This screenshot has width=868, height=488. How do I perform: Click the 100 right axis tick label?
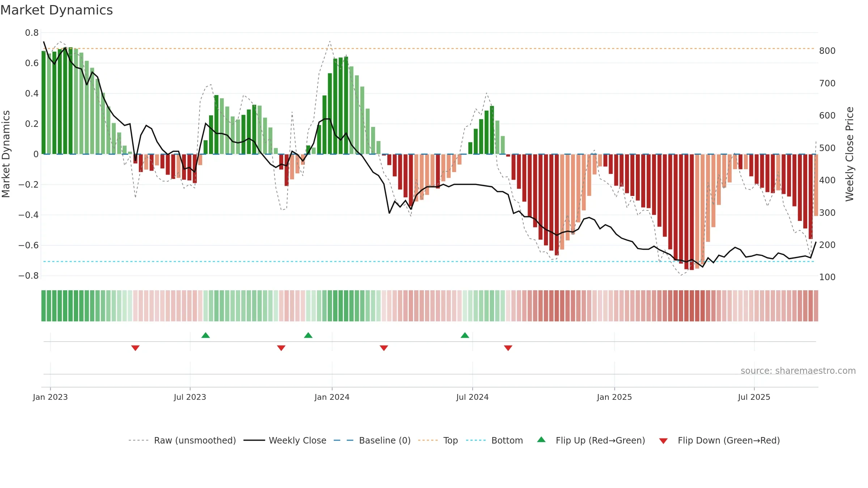tap(827, 277)
